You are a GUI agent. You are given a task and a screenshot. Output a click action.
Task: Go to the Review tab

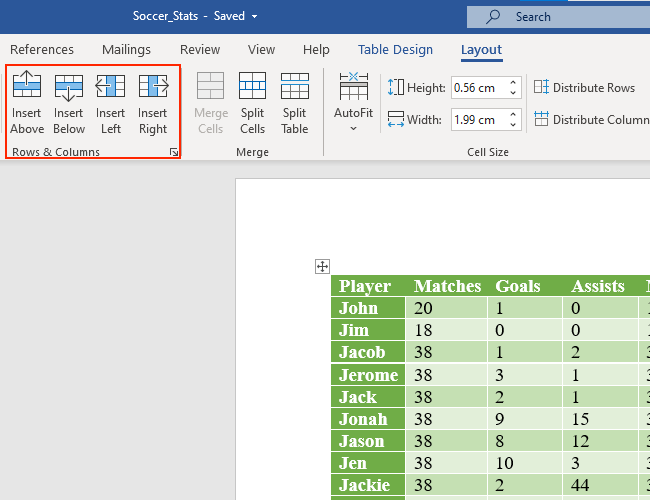pyautogui.click(x=200, y=50)
